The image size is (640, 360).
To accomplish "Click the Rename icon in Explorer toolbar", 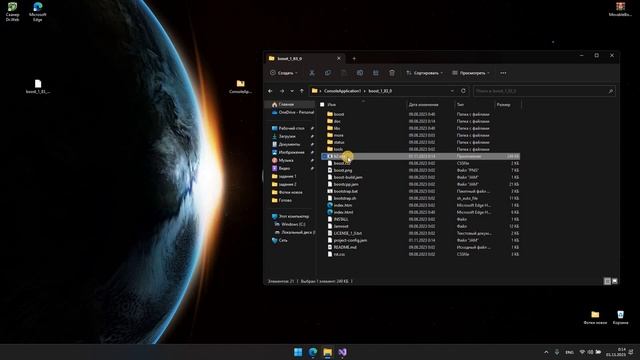I will (x=360, y=73).
